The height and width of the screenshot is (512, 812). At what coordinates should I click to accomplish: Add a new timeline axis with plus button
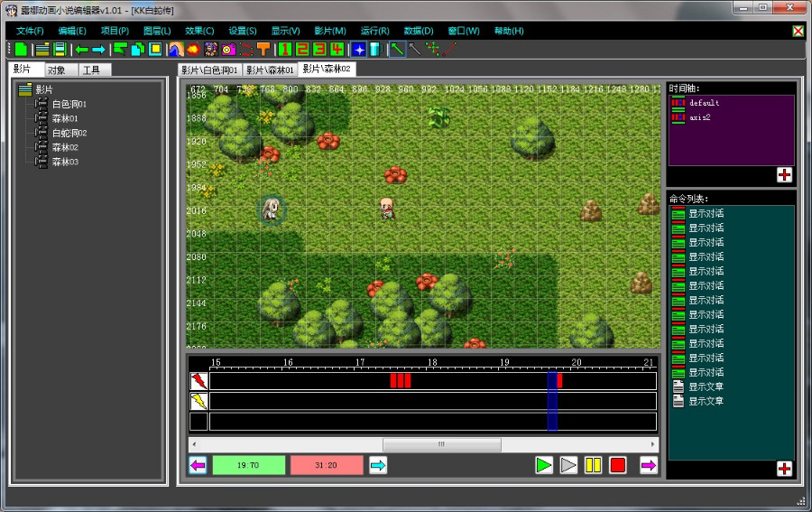[784, 175]
